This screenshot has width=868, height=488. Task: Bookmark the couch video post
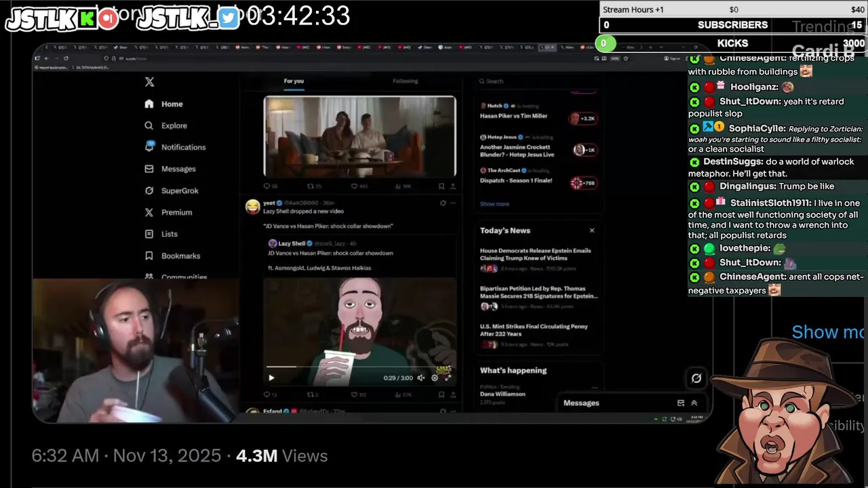tap(441, 186)
